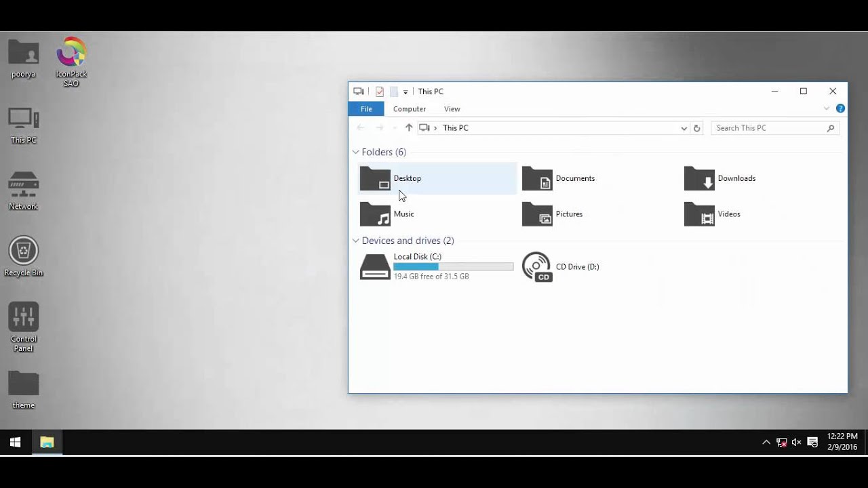Open the Downloads folder
This screenshot has width=868, height=488.
tap(736, 178)
